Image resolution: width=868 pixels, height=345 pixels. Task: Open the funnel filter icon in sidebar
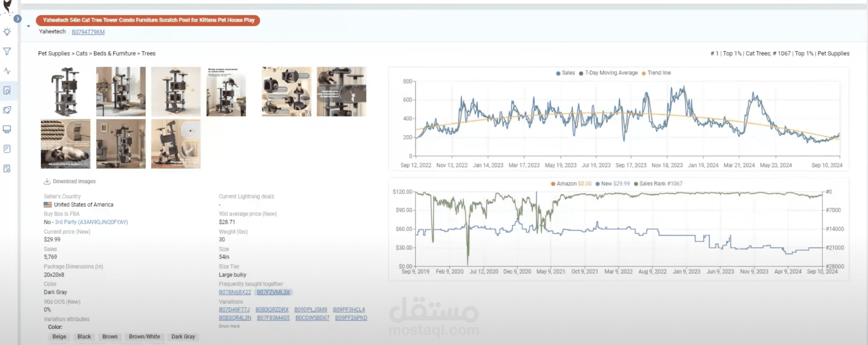tap(7, 51)
